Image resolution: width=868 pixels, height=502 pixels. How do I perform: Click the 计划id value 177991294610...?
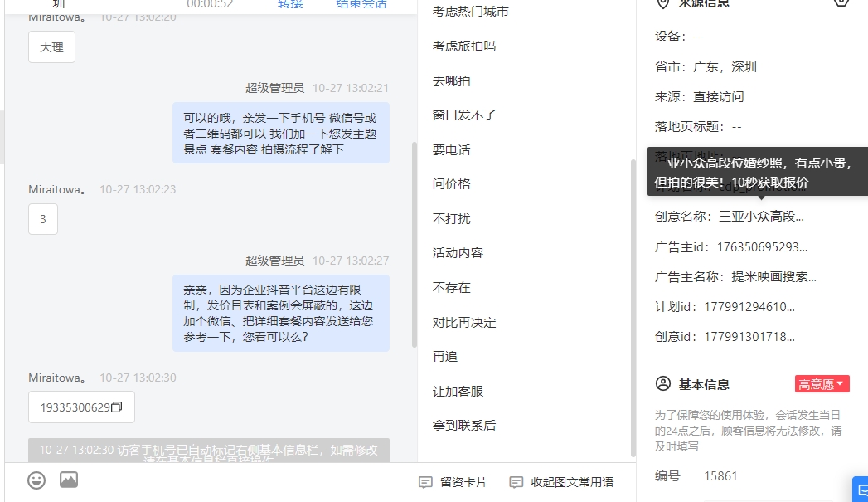749,307
